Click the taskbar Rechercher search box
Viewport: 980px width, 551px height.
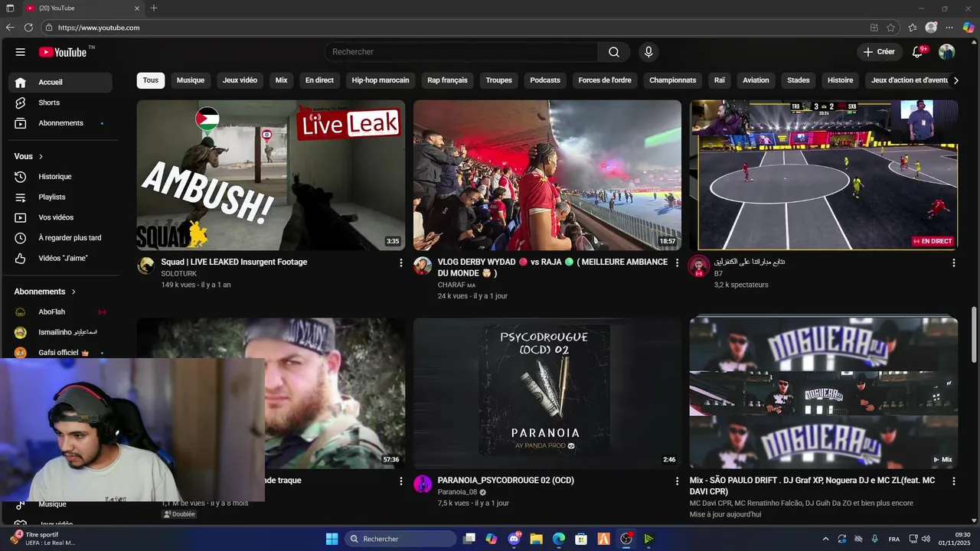(x=400, y=539)
